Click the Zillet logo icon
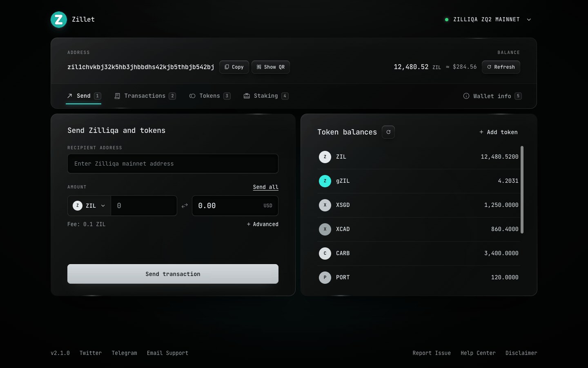Image resolution: width=588 pixels, height=368 pixels. 59,20
